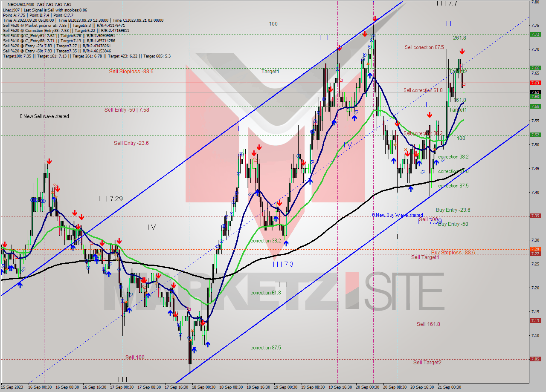Click the 'Buy Entry -50' label

(x=453, y=224)
